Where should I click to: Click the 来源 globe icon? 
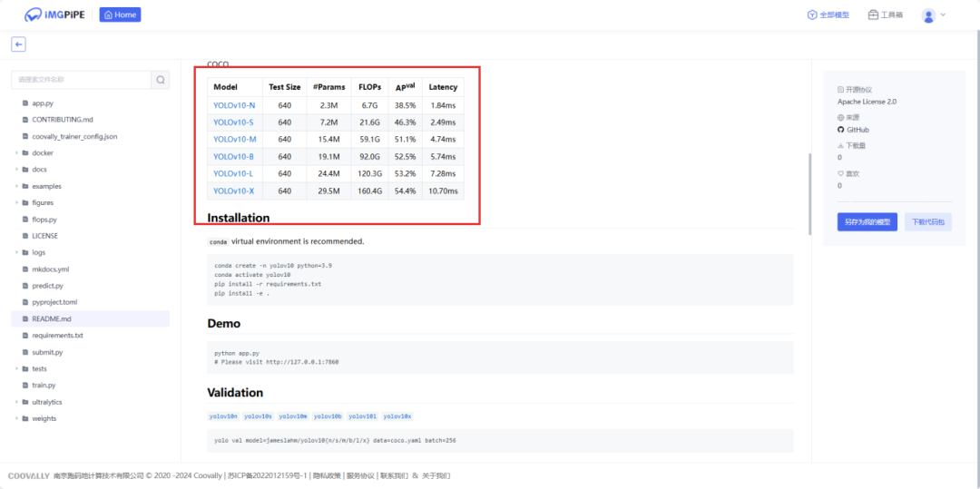pos(840,117)
